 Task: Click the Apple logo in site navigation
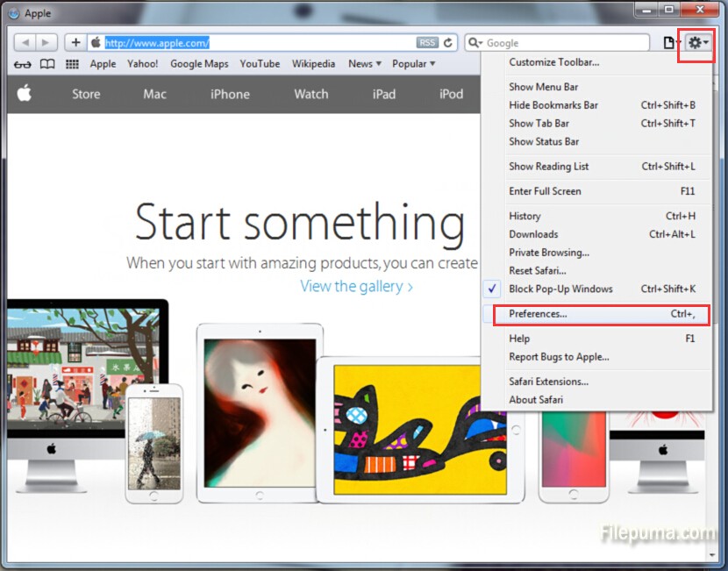[x=25, y=94]
